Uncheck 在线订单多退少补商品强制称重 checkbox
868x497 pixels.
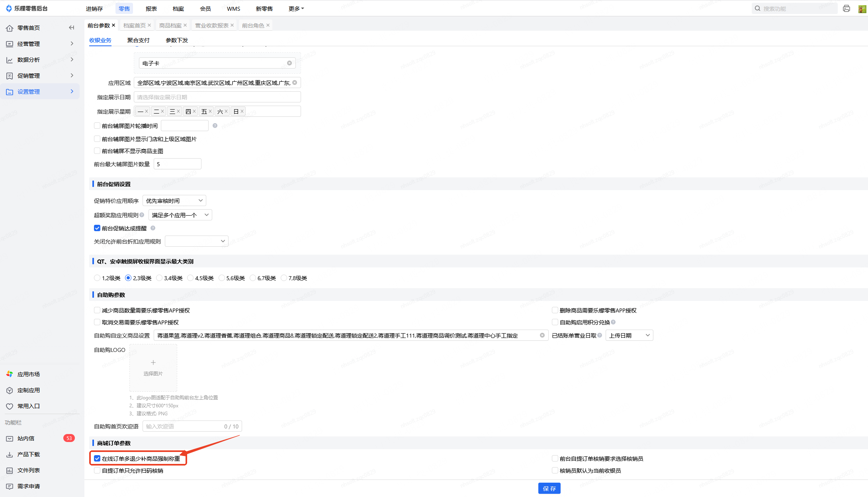click(x=97, y=458)
